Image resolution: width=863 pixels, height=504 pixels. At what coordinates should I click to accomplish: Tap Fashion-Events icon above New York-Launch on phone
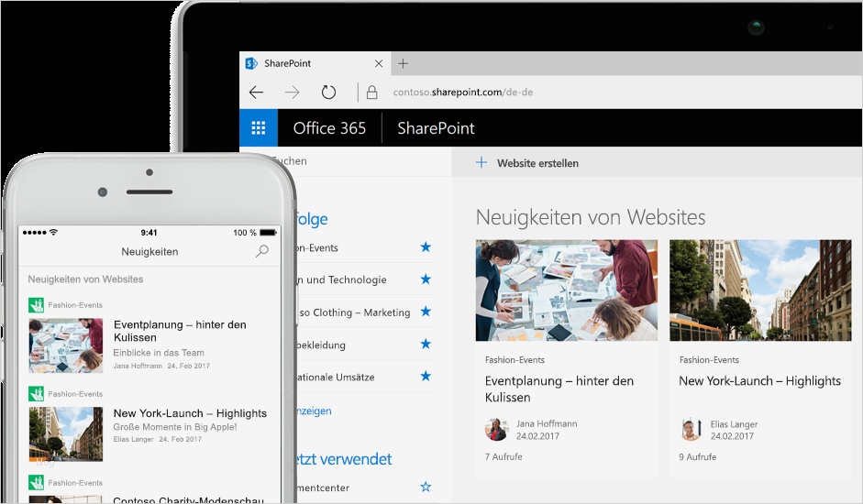click(36, 394)
